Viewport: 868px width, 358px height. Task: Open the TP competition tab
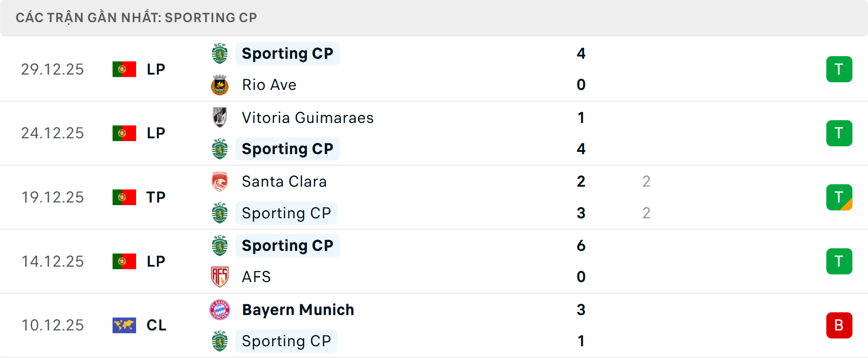156,197
